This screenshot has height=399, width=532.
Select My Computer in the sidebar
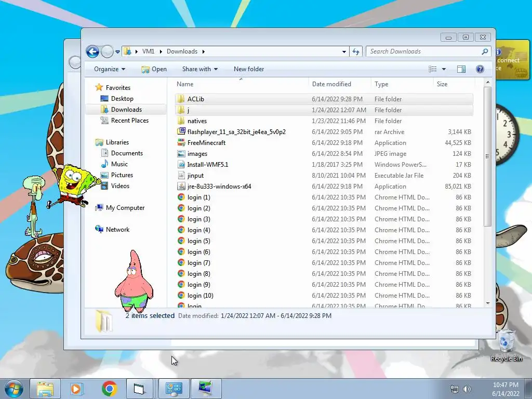pos(125,208)
